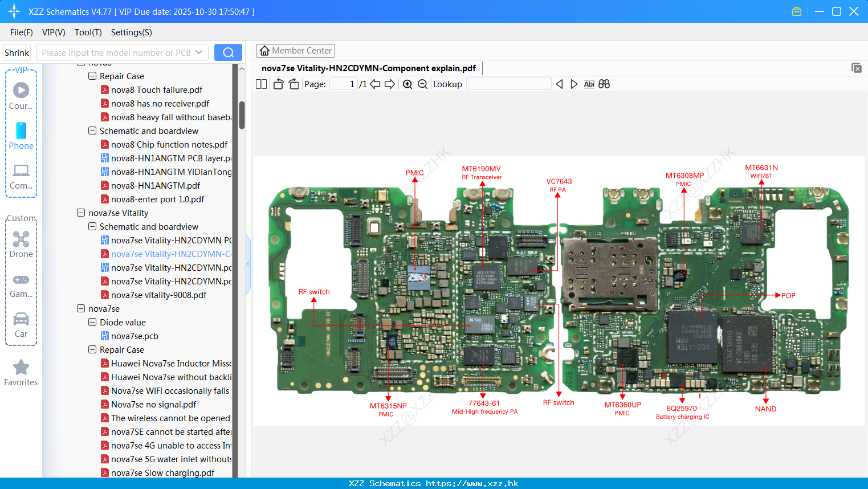Collapse nova7se Vitality Schematic and boardview folder

[x=92, y=226]
